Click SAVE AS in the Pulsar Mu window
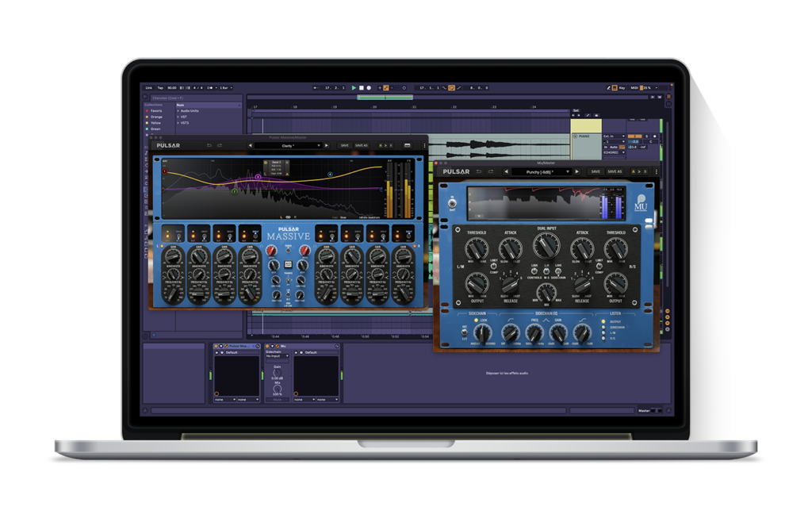 pyautogui.click(x=615, y=171)
